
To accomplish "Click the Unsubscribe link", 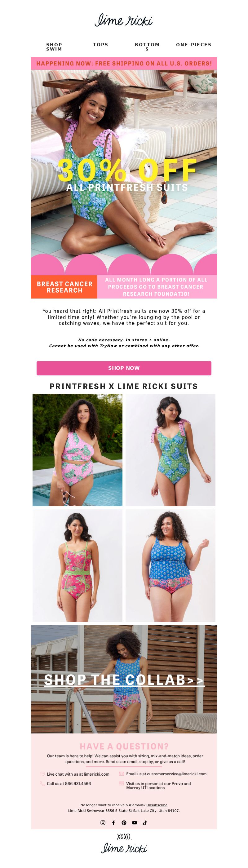I will click(x=157, y=805).
